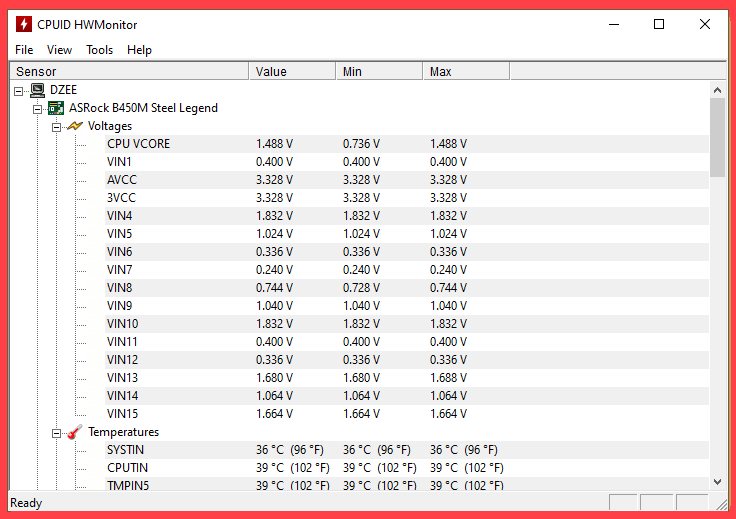Click the Sensor column header
The height and width of the screenshot is (519, 736).
click(x=129, y=71)
